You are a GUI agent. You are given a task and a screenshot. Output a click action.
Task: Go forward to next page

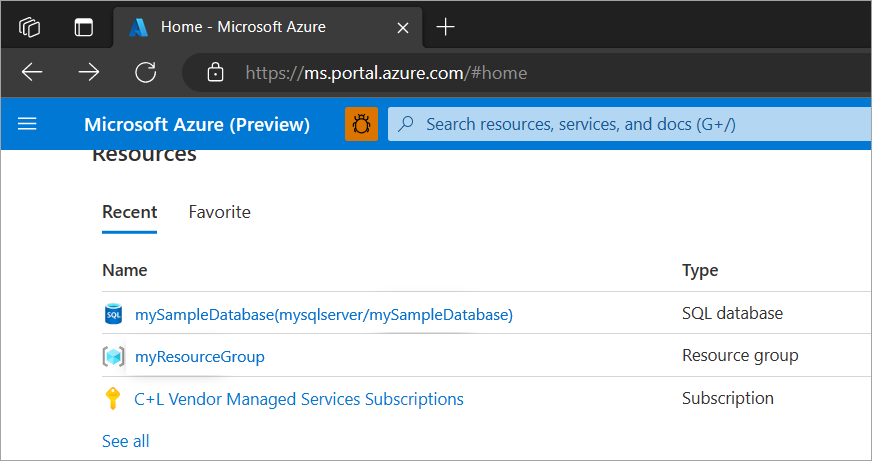(x=89, y=72)
